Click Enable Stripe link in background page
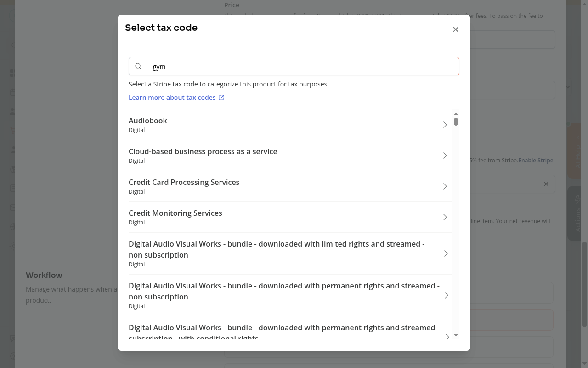 pyautogui.click(x=536, y=161)
